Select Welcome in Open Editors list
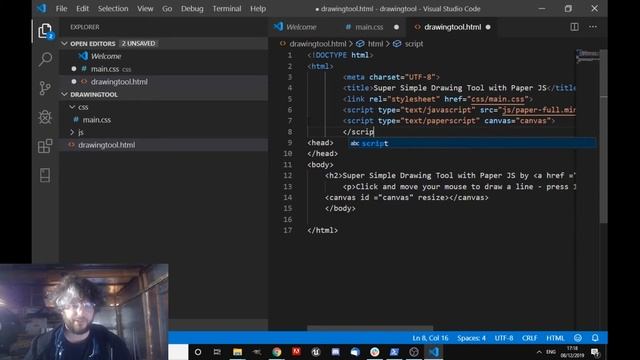This screenshot has width=640, height=360. [106, 56]
